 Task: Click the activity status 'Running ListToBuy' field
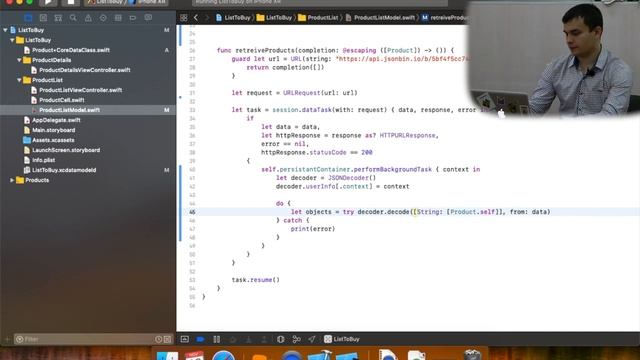(x=320, y=2)
